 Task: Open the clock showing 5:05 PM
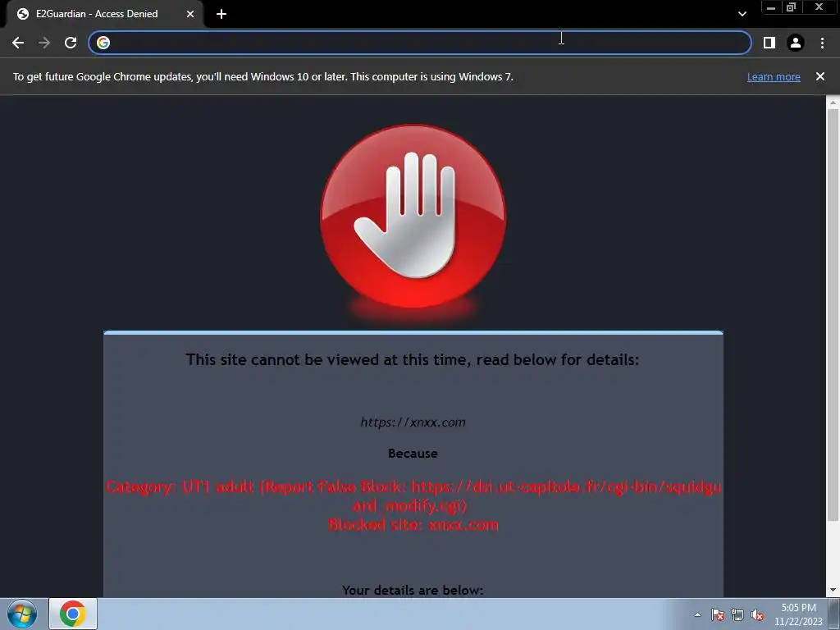798,614
